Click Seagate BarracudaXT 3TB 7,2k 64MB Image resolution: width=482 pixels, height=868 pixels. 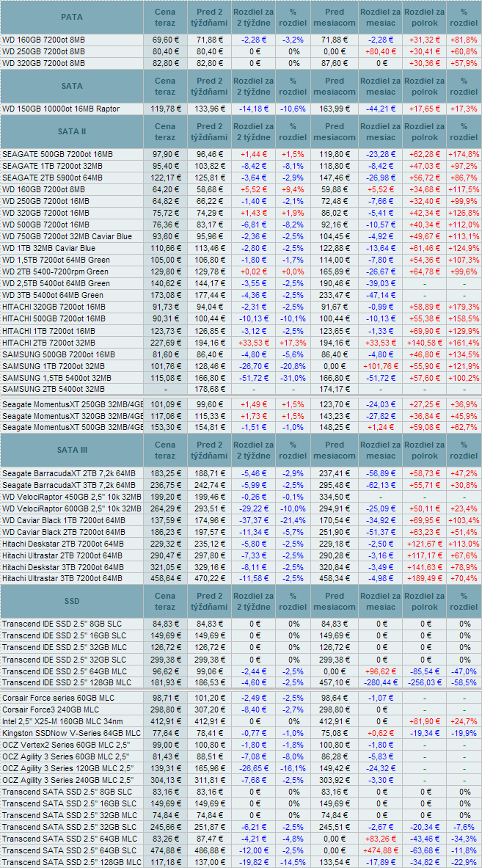[69, 484]
